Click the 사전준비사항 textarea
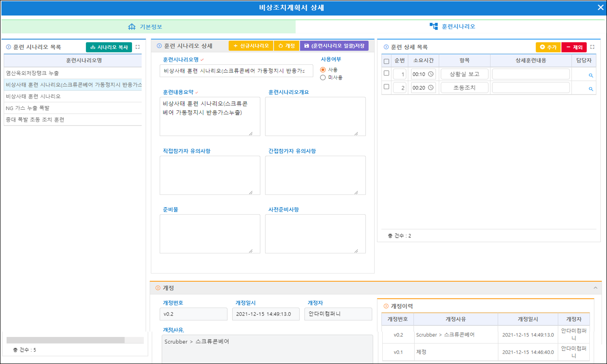Viewport: 607px width, 364px height. [315, 234]
